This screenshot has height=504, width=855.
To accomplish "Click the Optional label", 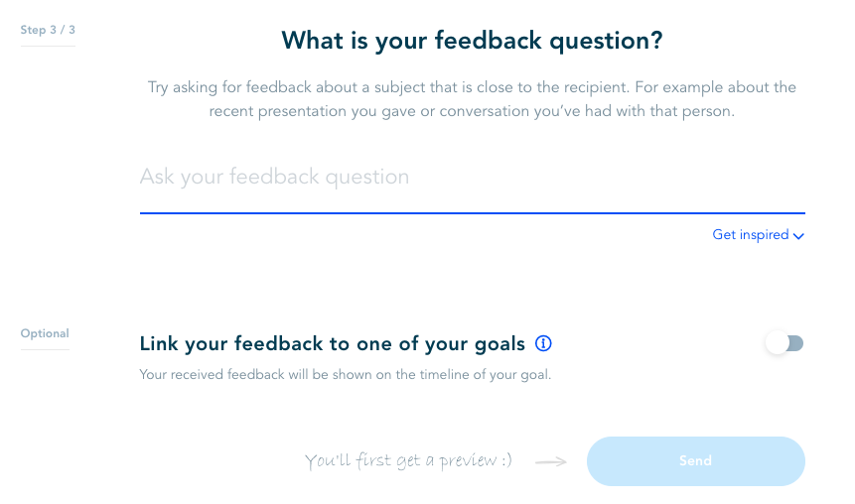I will (45, 333).
